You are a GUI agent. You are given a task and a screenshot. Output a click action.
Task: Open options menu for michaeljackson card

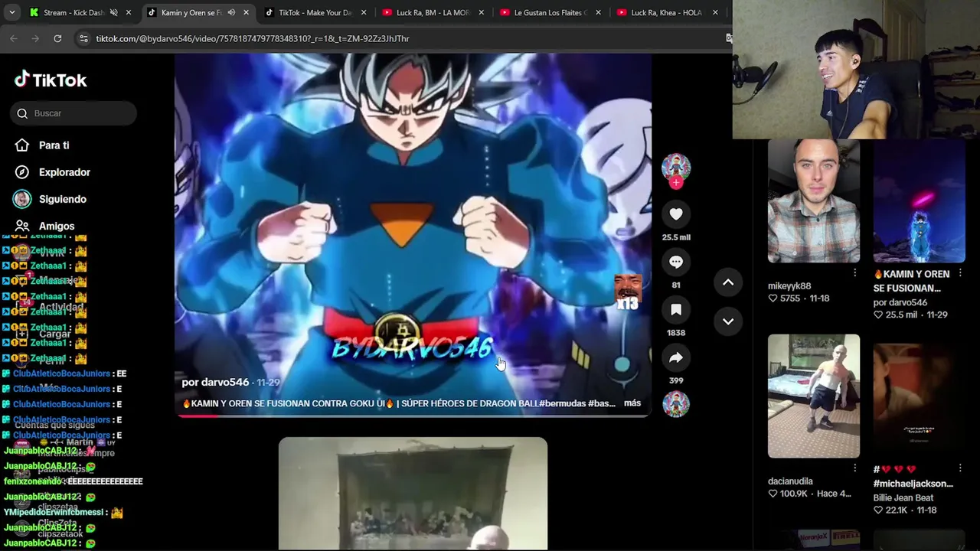click(960, 468)
